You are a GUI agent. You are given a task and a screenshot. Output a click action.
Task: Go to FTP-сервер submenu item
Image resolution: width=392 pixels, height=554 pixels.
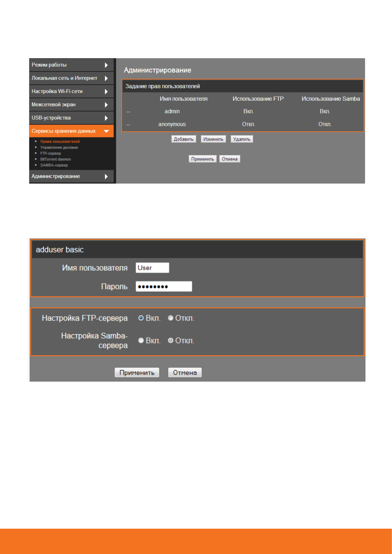(x=50, y=153)
